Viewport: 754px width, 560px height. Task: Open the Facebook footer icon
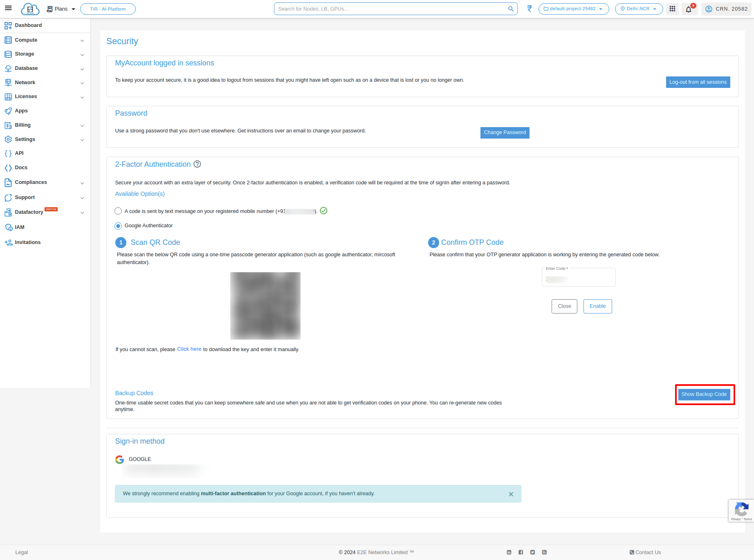point(521,552)
